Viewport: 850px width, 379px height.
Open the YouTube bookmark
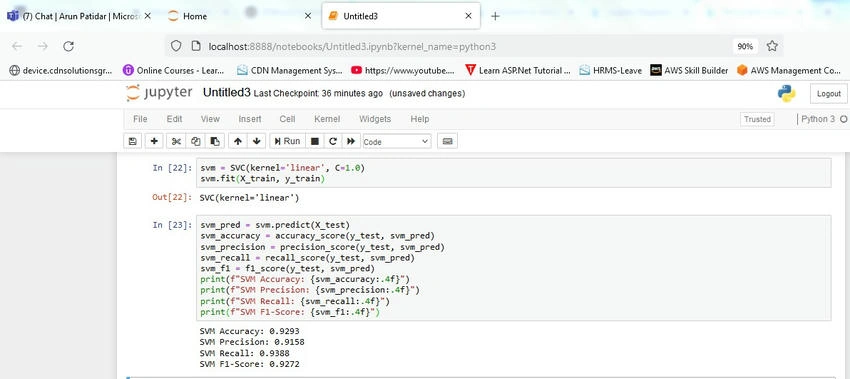pyautogui.click(x=403, y=70)
